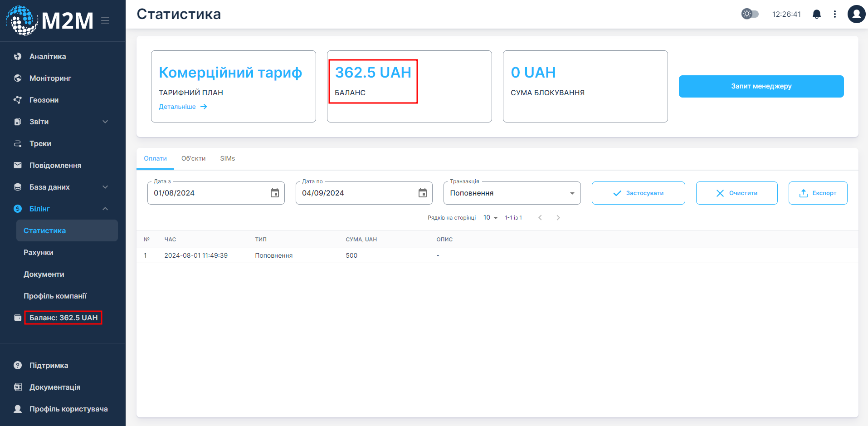868x426 pixels.
Task: Open calendar picker for Дата з
Action: tap(275, 193)
